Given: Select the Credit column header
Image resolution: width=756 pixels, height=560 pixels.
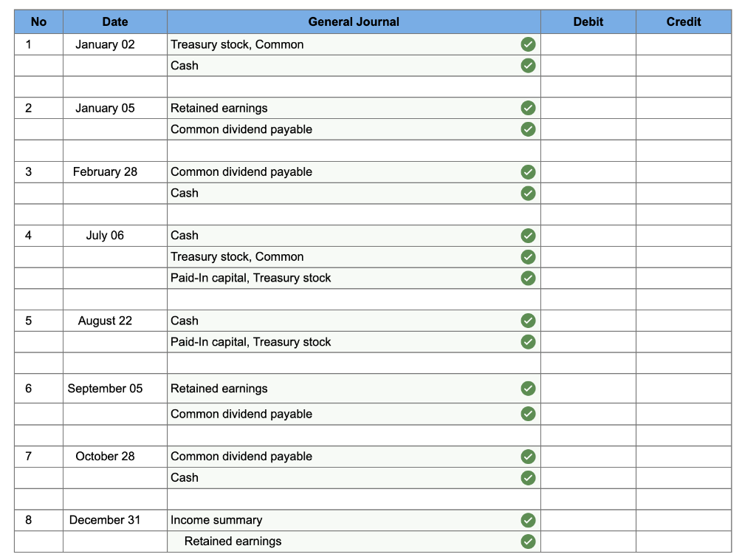Looking at the screenshot, I should point(684,21).
